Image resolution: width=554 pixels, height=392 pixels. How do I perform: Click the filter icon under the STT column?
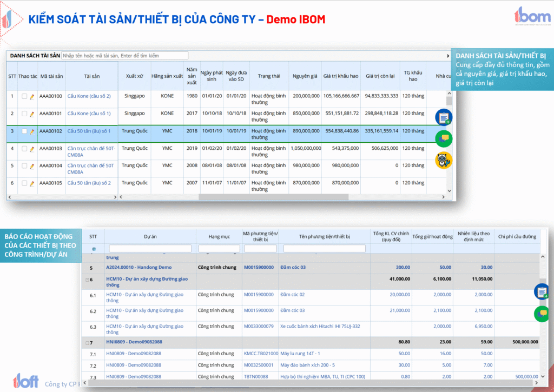[x=93, y=249]
